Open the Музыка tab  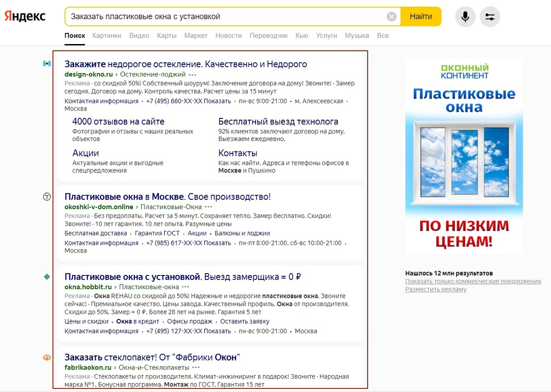point(357,35)
